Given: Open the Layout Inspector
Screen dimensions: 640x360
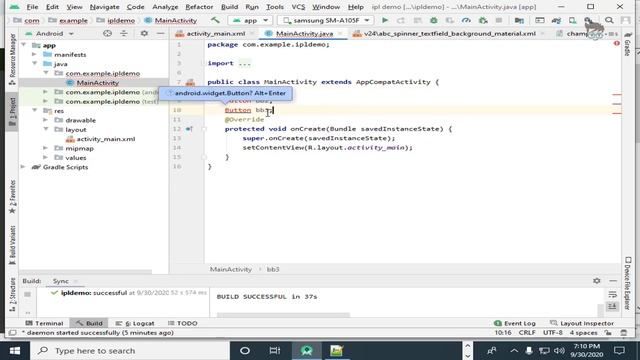Looking at the screenshot, I should click(x=582, y=323).
